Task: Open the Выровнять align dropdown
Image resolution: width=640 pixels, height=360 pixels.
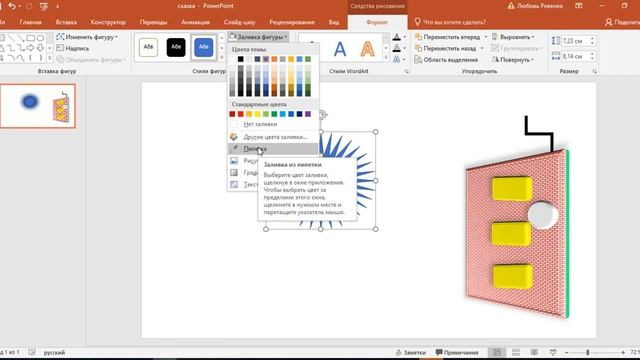Action: [513, 37]
